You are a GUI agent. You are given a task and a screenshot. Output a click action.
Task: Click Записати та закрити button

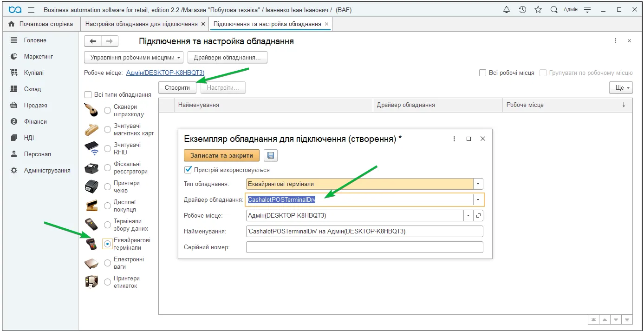[x=221, y=156]
